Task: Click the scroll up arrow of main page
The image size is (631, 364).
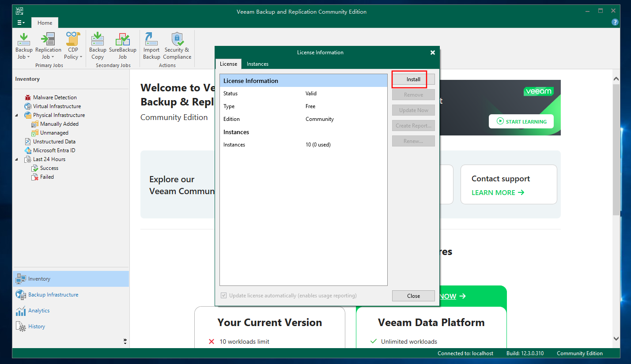Action: (616, 79)
